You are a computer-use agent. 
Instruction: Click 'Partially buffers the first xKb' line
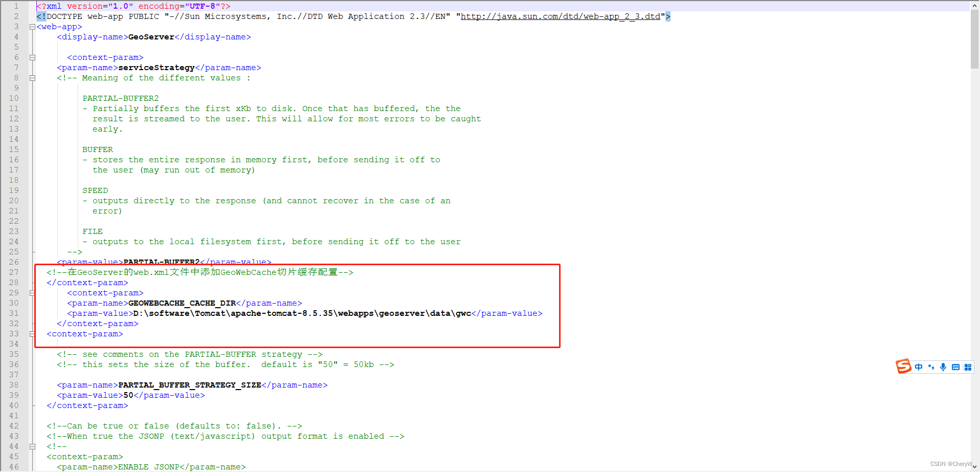[272, 109]
